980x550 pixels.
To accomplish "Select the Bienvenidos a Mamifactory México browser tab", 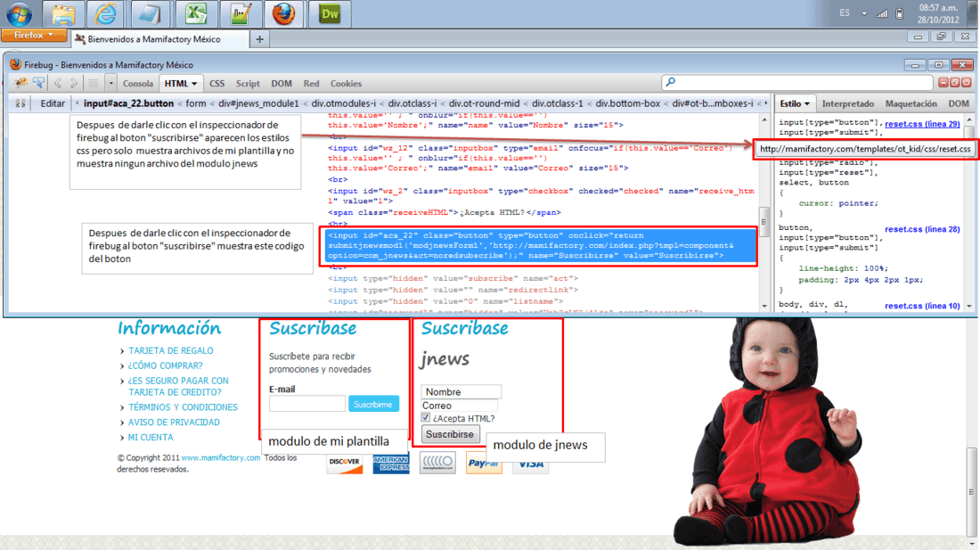I will click(160, 39).
